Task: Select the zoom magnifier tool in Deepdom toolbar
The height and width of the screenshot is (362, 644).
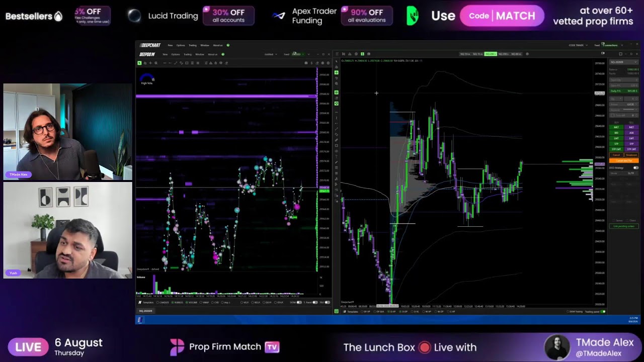Action: pos(156,63)
